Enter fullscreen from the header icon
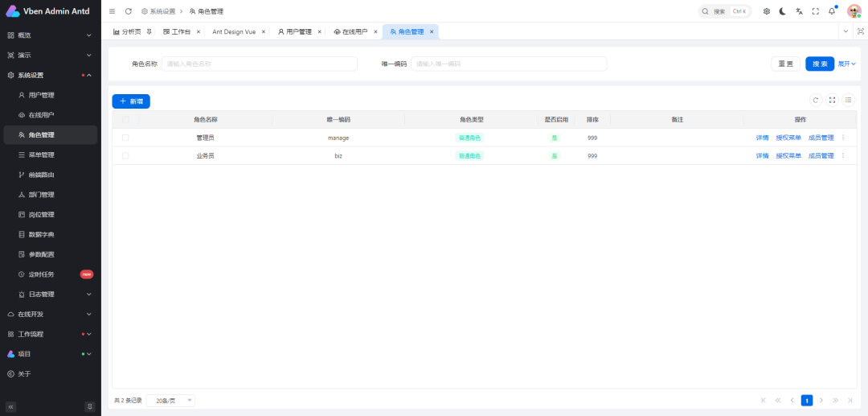 [x=816, y=11]
